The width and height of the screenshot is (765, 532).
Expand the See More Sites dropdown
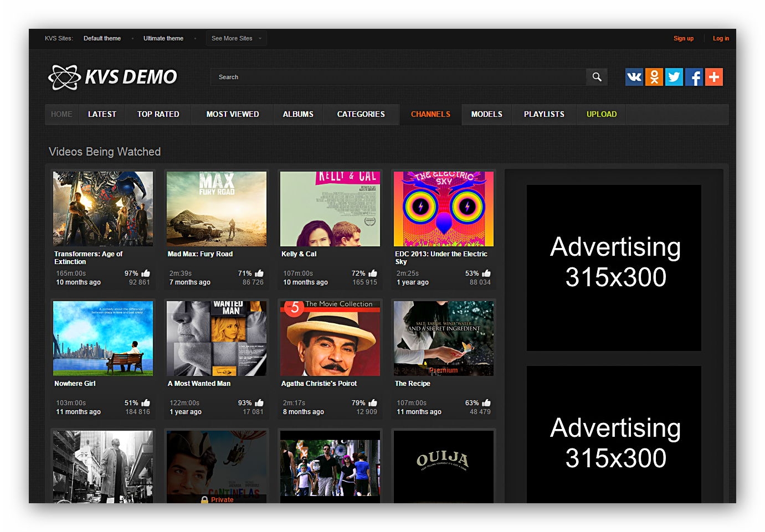tap(236, 39)
